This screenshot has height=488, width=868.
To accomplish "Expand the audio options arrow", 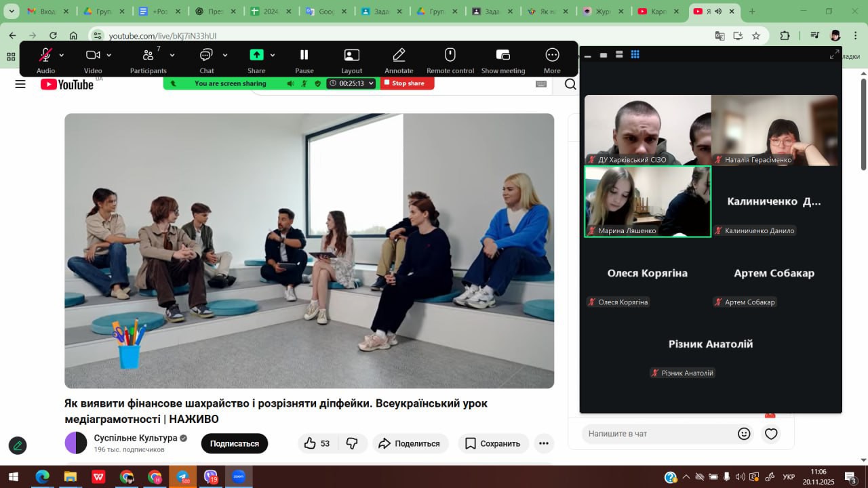I will 62,55.
